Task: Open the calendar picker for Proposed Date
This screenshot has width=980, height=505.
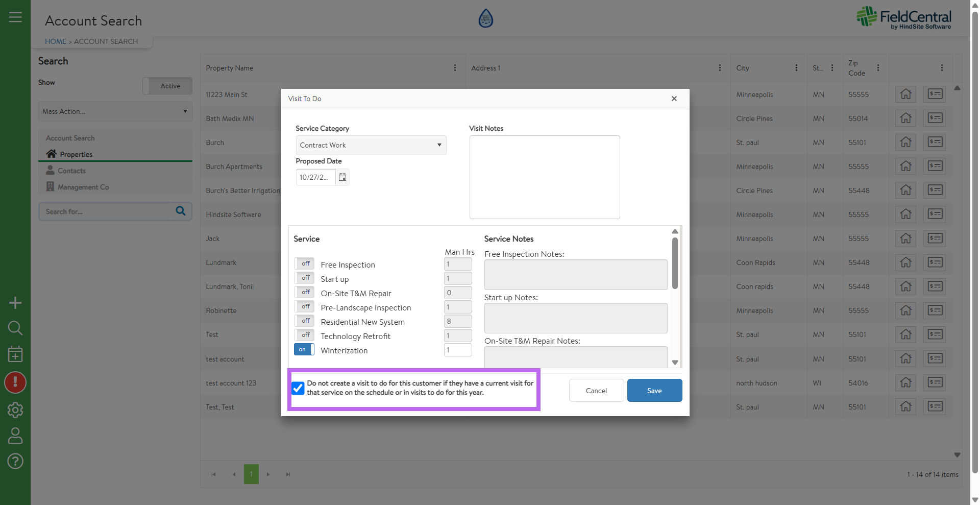Action: (342, 177)
